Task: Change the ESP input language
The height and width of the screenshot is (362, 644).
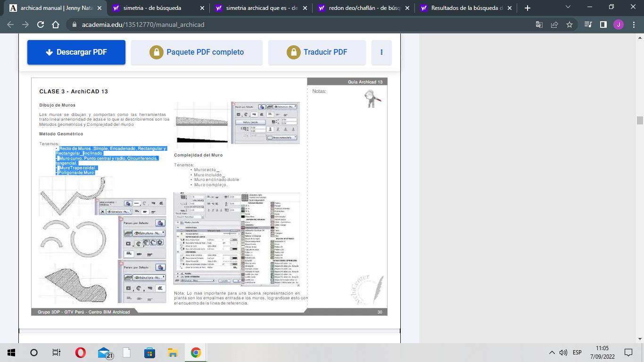Action: point(577,353)
